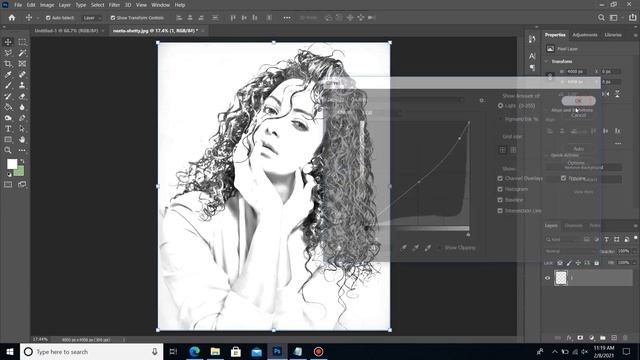Collapse the Quick Actions section
Image resolution: width=640 pixels, height=360 pixels.
point(547,155)
